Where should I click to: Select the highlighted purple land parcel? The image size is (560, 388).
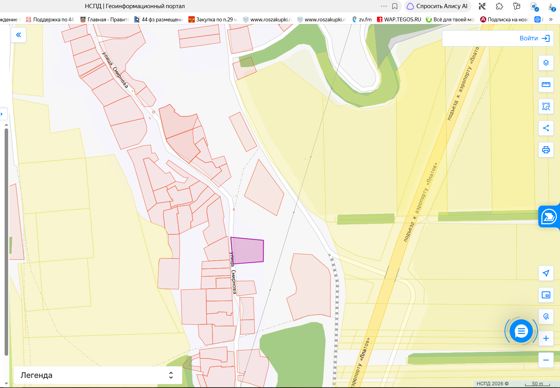point(247,250)
